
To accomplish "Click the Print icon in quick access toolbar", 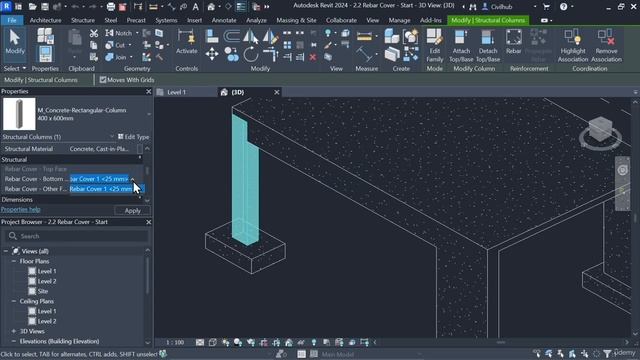I will tap(111, 7).
